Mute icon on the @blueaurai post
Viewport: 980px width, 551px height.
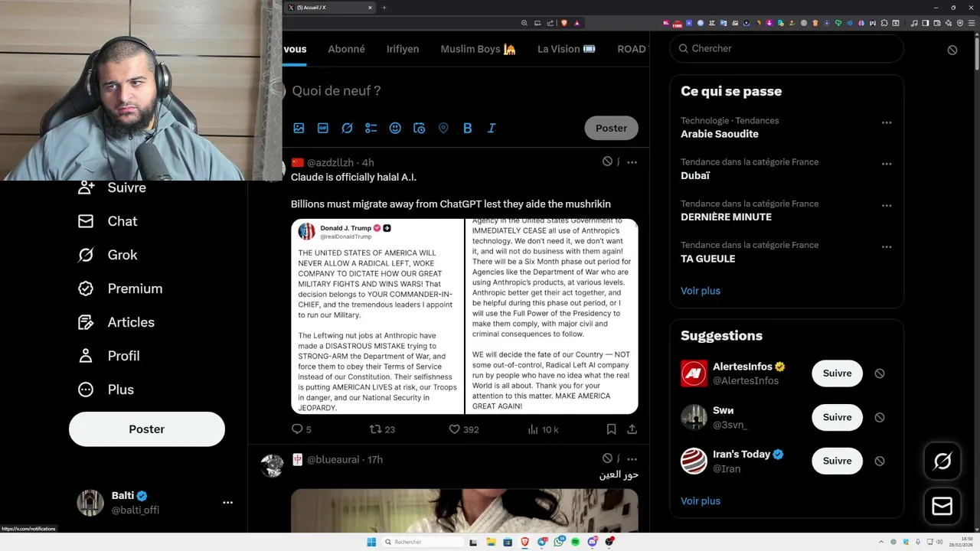[607, 458]
